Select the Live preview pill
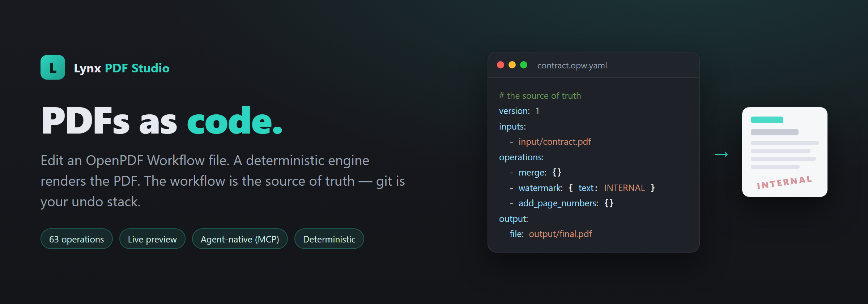The height and width of the screenshot is (304, 868). point(152,239)
